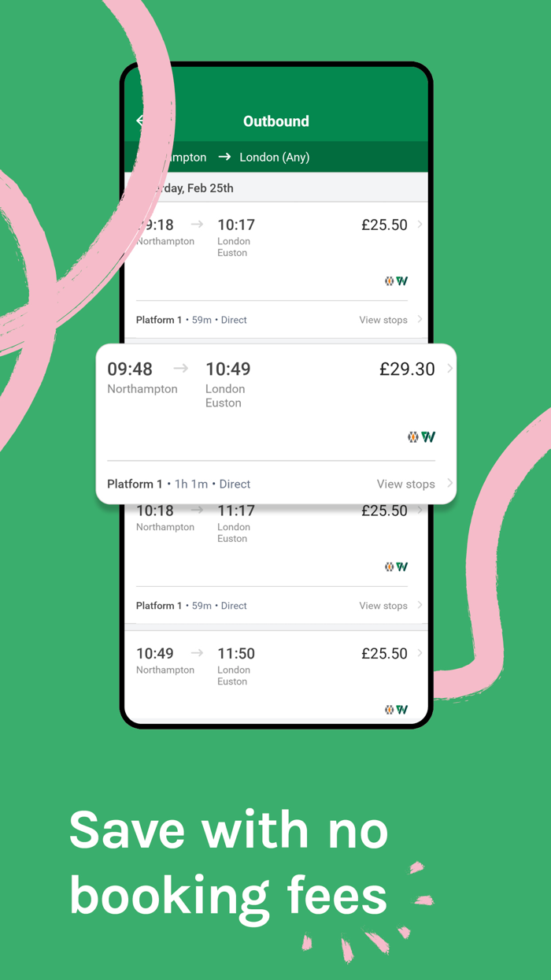Expand the £29.30 fare chevron for 09:48 train
This screenshot has width=551, height=980.
449,368
